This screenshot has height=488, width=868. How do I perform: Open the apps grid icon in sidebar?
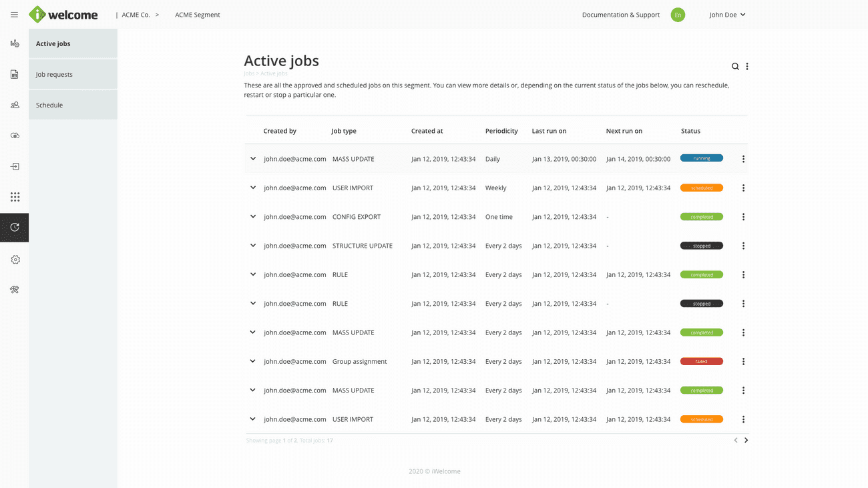click(15, 197)
